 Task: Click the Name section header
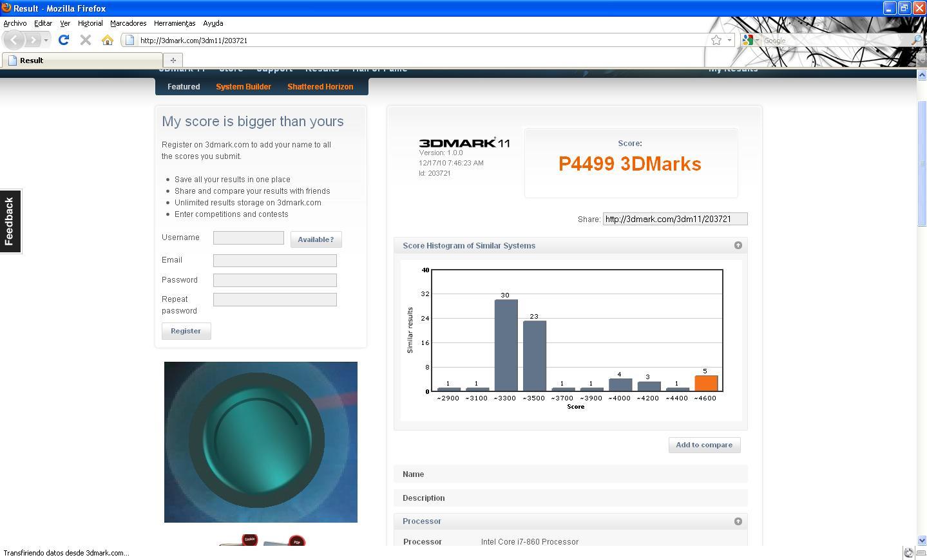(x=571, y=474)
